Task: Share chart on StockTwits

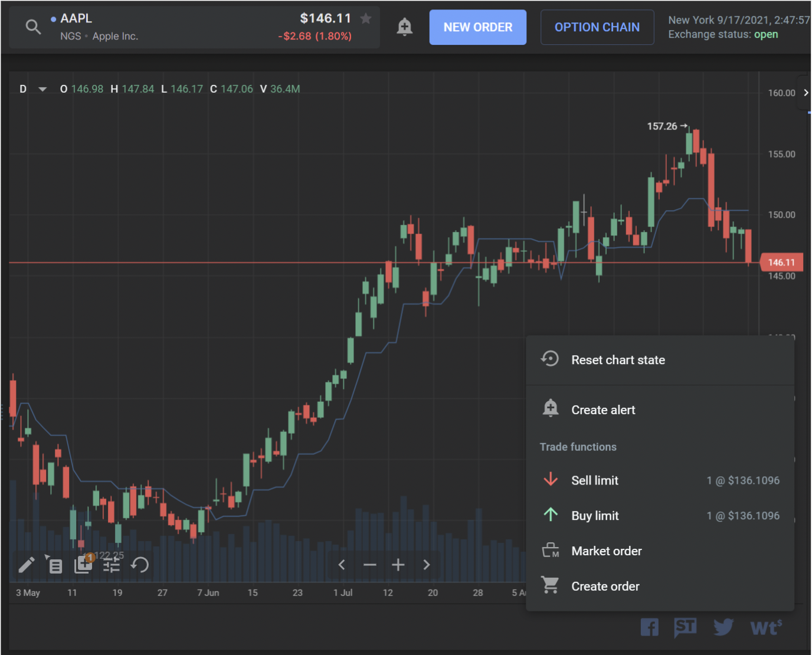Action: pyautogui.click(x=685, y=627)
